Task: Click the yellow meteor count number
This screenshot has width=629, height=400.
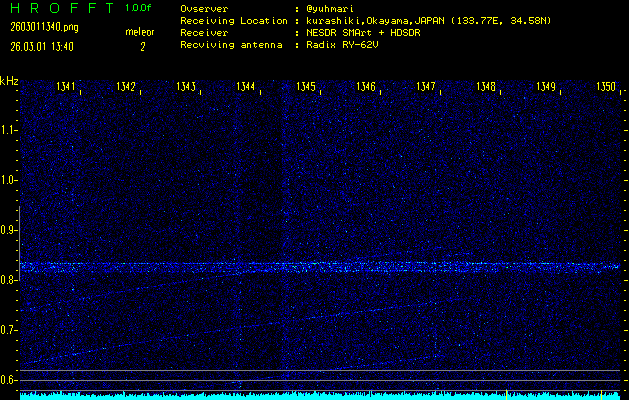Action: click(x=142, y=46)
